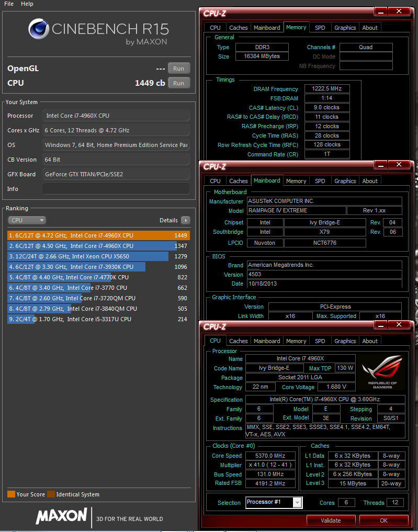The height and width of the screenshot is (532, 418).
Task: Select the Core i7-3840QM ranking row
Action: coord(98,309)
